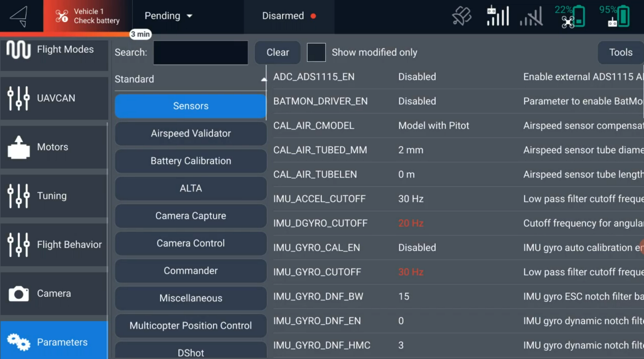Screen dimensions: 644x359
Task: Click inside the parameter Search field
Action: click(x=200, y=53)
